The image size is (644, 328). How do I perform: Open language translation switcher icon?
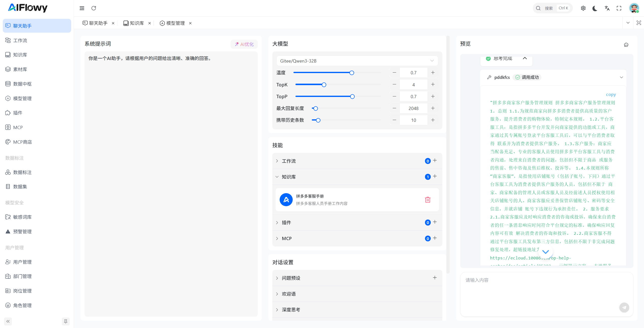607,8
